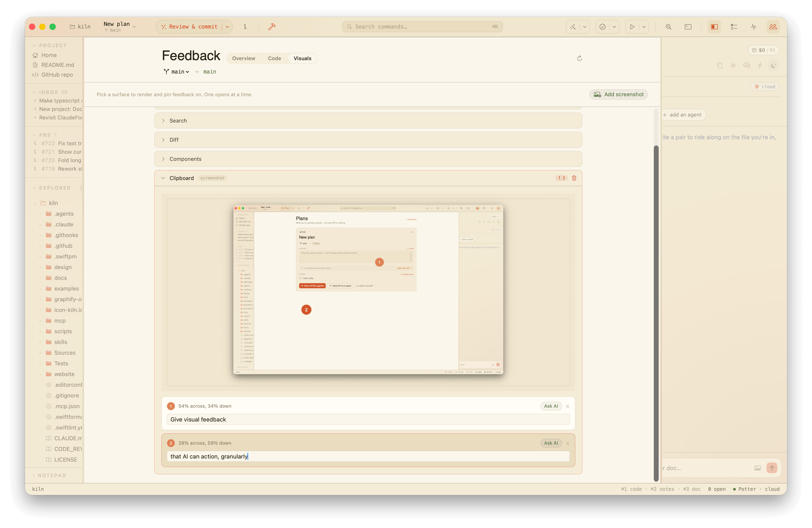The image size is (812, 528).
Task: Toggle the checklist tasks panel icon
Action: click(x=734, y=27)
